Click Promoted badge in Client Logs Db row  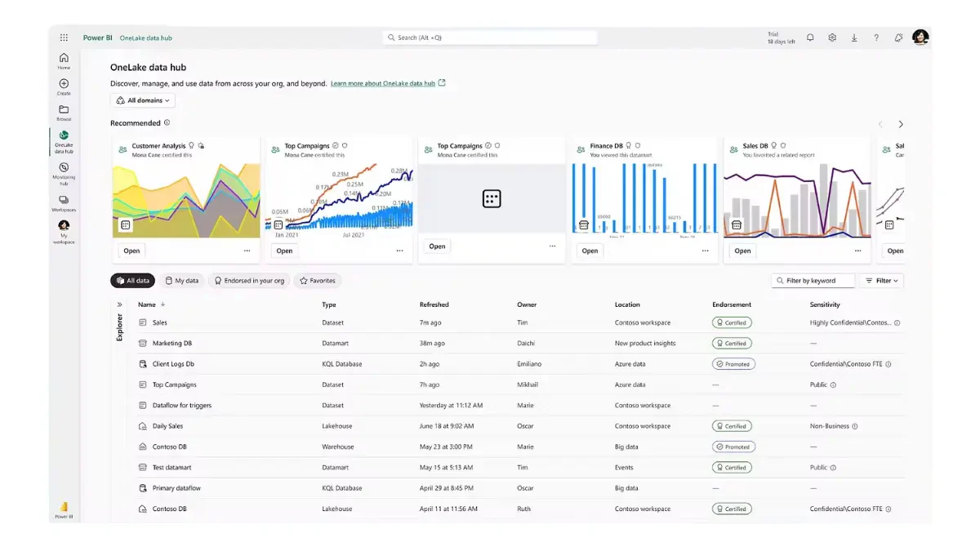coord(733,364)
